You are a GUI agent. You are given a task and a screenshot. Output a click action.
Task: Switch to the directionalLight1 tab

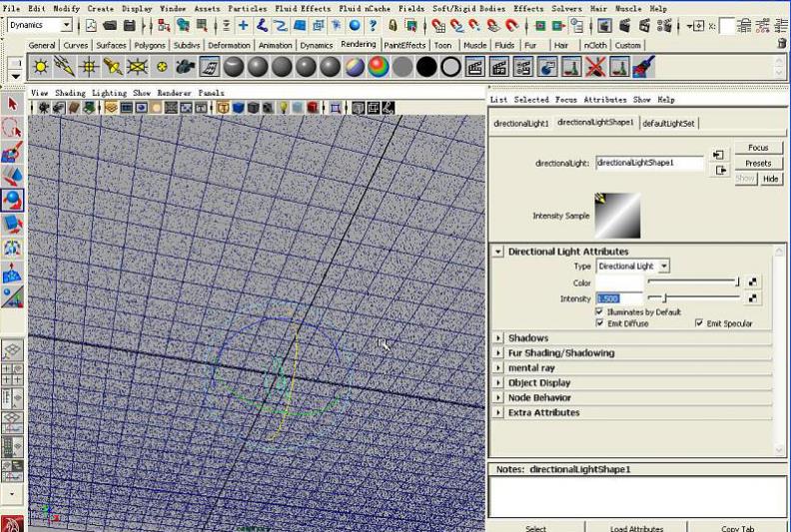coord(521,123)
